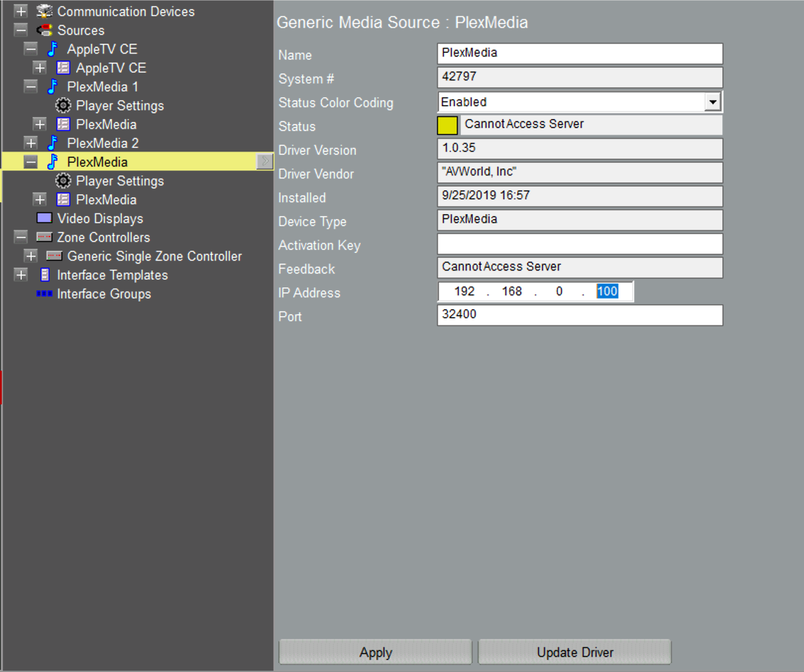Expand the Generic Single Zone Controller node
The height and width of the screenshot is (672, 804).
pos(31,256)
